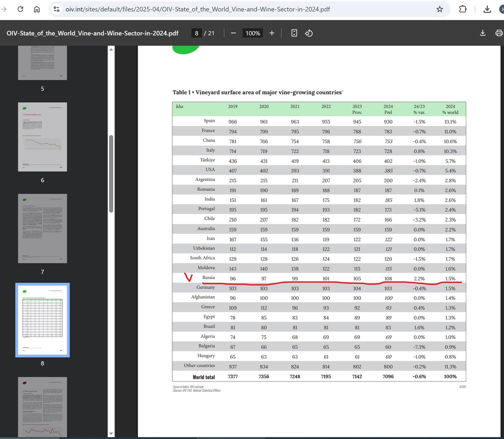Select the highlighted page 8 thumbnail
Screen dimensions: 504x439
(x=42, y=320)
